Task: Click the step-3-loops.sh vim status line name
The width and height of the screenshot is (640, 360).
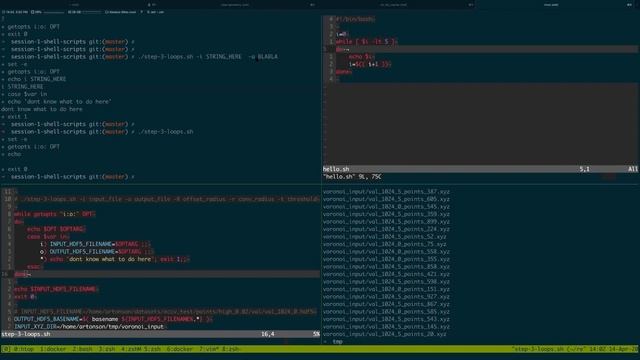Action: [x=26, y=334]
